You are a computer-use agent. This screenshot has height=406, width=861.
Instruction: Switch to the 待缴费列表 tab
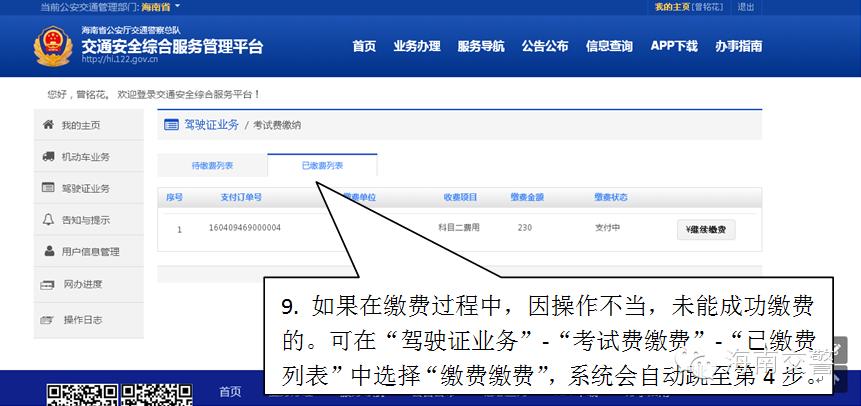(213, 165)
